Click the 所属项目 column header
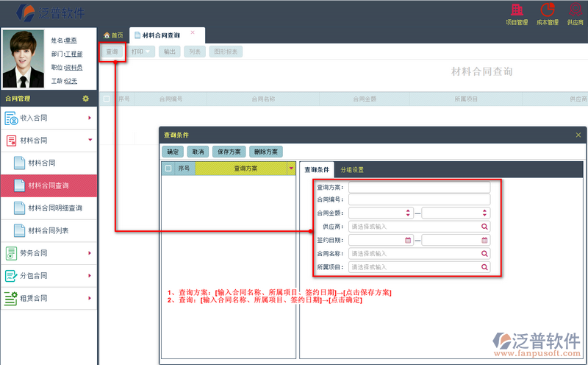588x365 pixels. (x=466, y=99)
